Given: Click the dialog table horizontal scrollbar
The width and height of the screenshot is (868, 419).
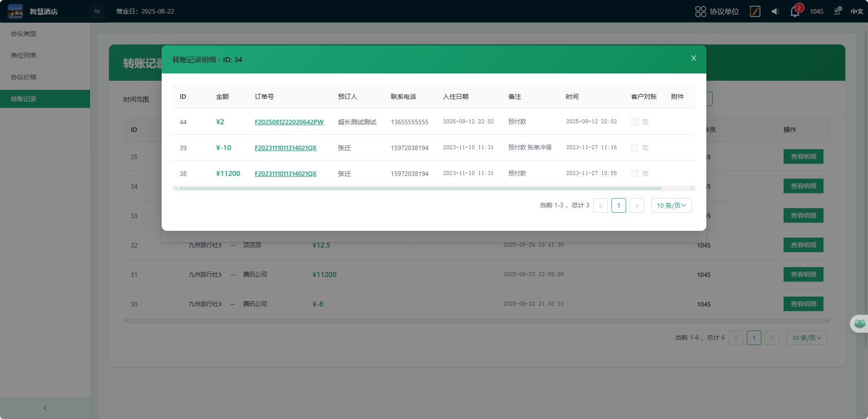Looking at the screenshot, I should pos(420,189).
